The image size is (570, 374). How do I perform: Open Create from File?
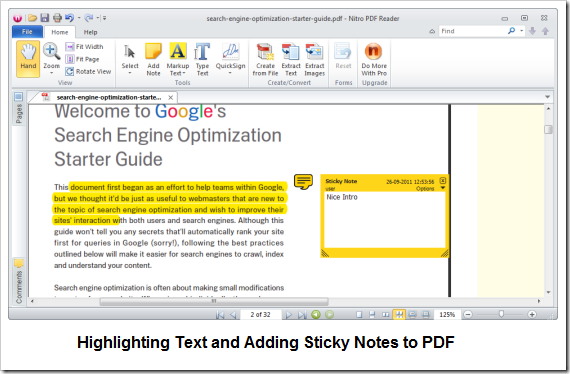click(265, 59)
